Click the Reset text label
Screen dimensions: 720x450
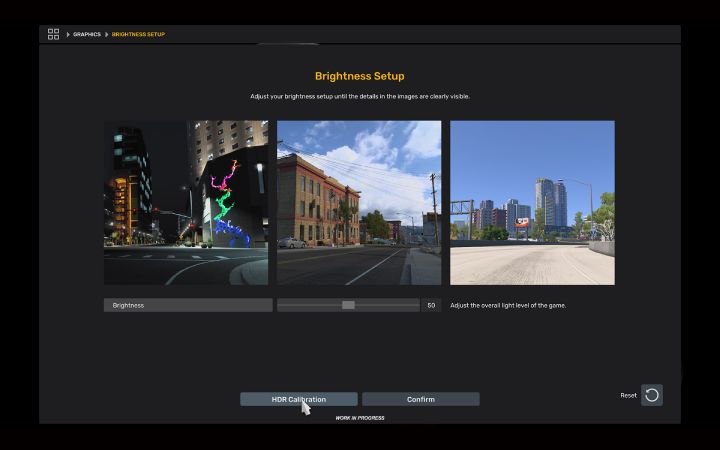[628, 395]
